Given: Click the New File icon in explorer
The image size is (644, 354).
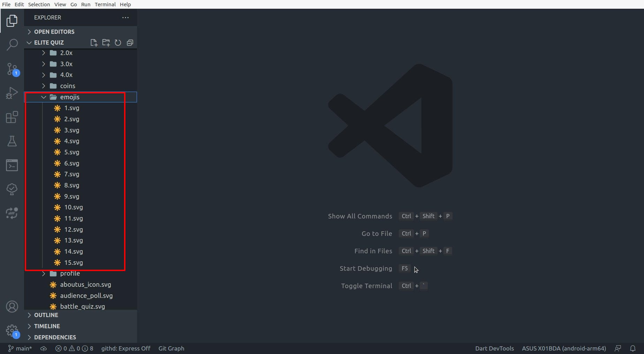Looking at the screenshot, I should click(x=94, y=43).
